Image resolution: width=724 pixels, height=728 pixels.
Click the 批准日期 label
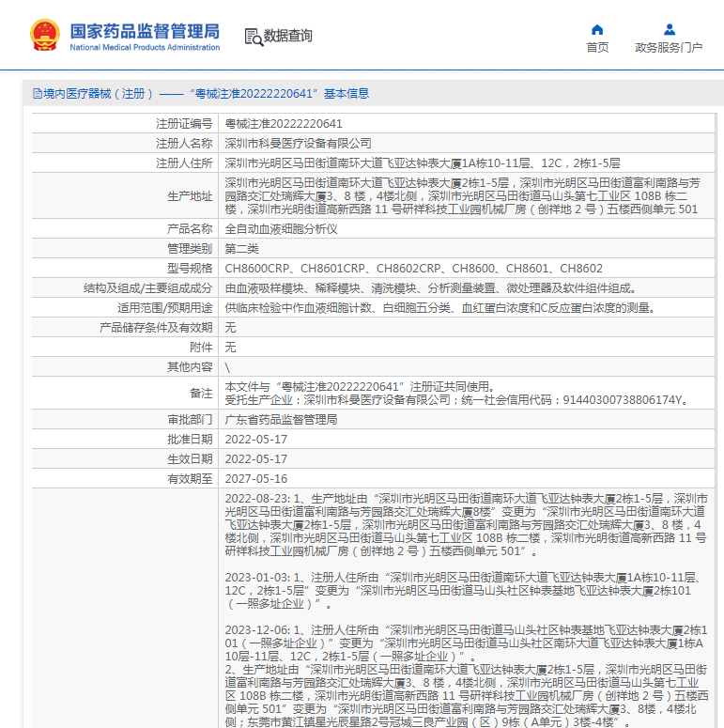point(190,440)
